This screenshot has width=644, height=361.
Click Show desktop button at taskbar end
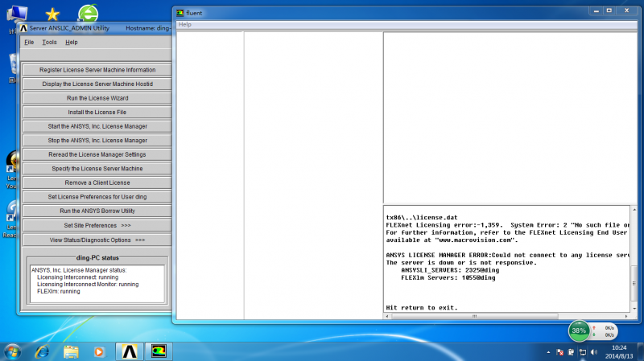[641, 352]
